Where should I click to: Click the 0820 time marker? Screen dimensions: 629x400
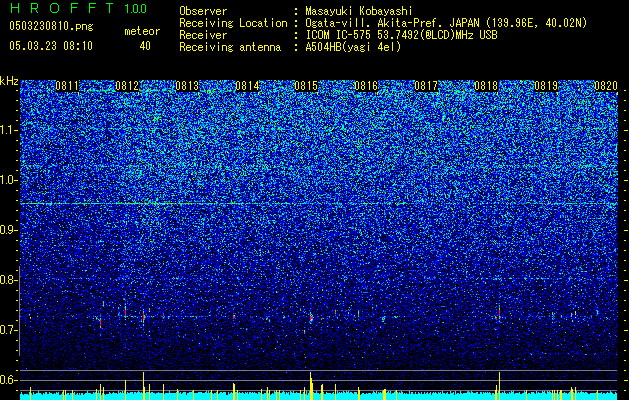point(606,86)
